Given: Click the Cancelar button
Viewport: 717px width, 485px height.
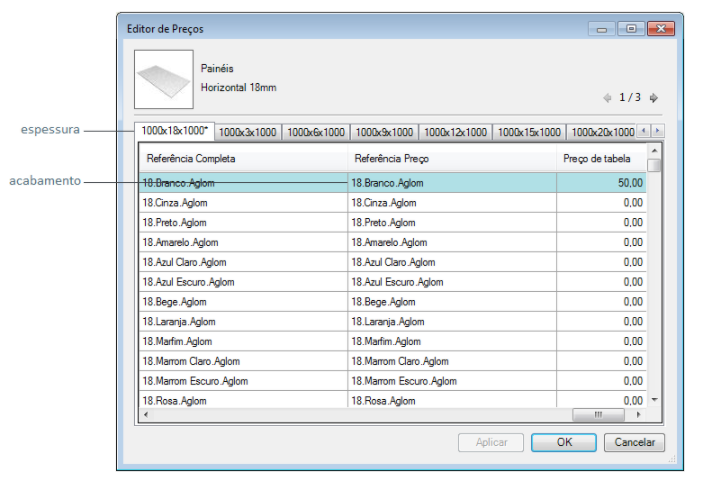Looking at the screenshot, I should 634,442.
